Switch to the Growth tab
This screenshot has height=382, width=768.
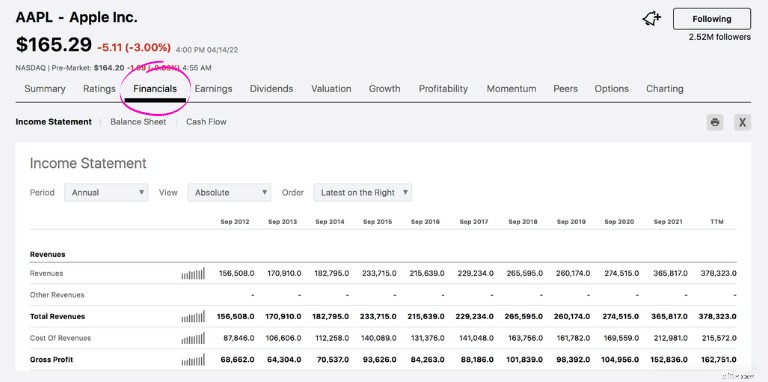(384, 89)
